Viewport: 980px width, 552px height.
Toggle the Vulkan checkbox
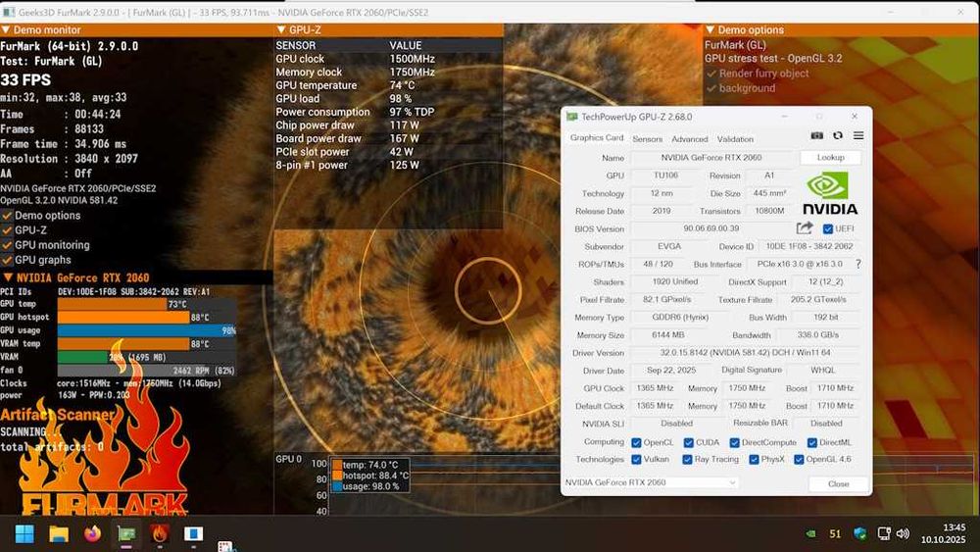(x=636, y=460)
